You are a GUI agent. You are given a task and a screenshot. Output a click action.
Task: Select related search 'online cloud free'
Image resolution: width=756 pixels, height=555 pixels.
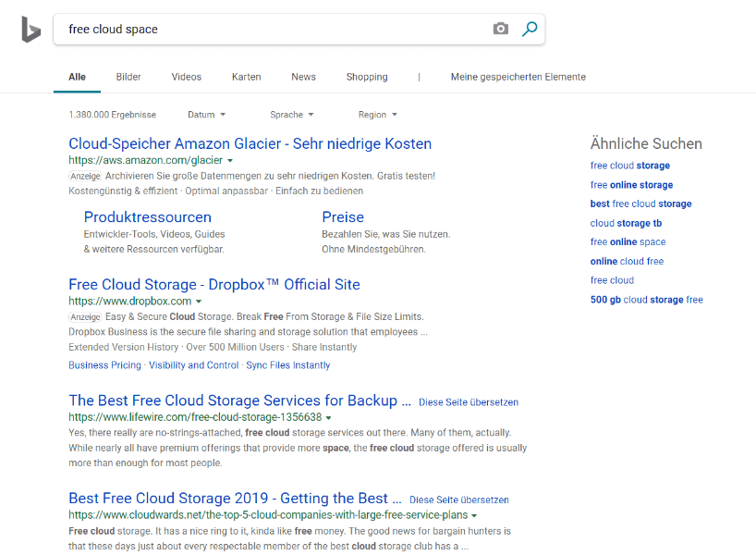(x=627, y=261)
